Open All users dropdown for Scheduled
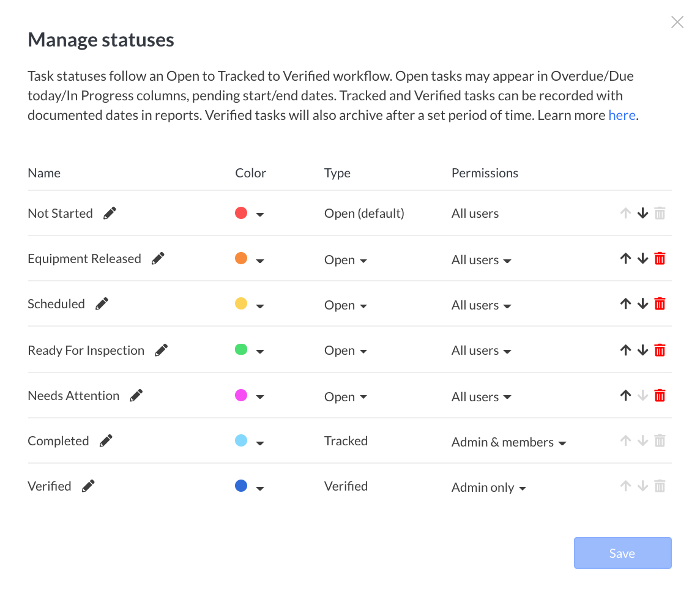Screen dimensions: 700x597 pyautogui.click(x=481, y=305)
